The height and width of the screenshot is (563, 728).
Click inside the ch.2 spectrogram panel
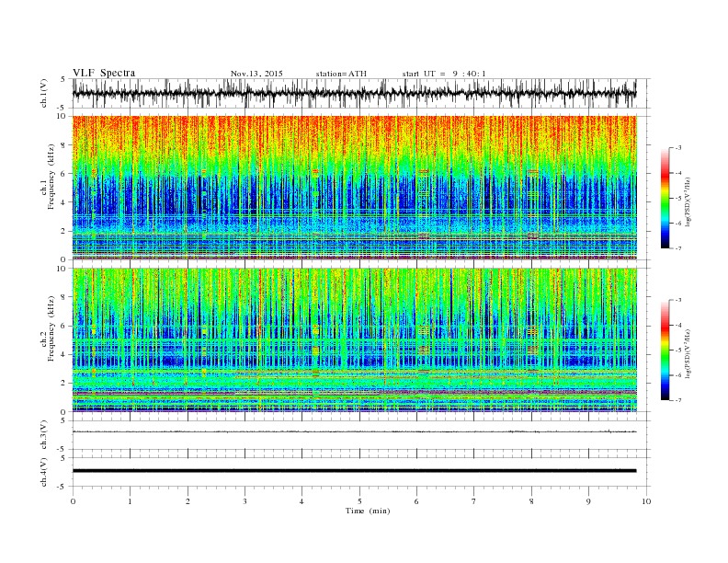[x=355, y=339]
